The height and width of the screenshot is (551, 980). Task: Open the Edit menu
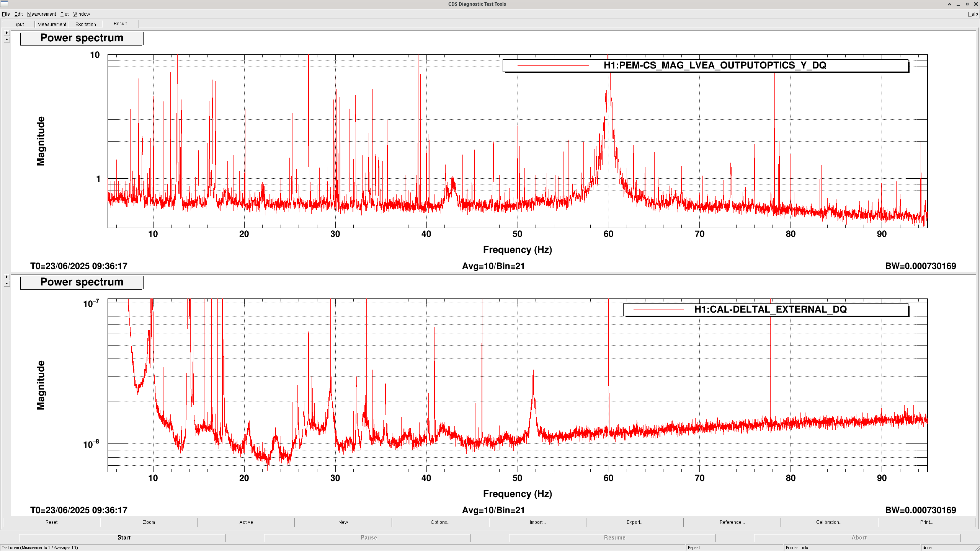pyautogui.click(x=18, y=14)
